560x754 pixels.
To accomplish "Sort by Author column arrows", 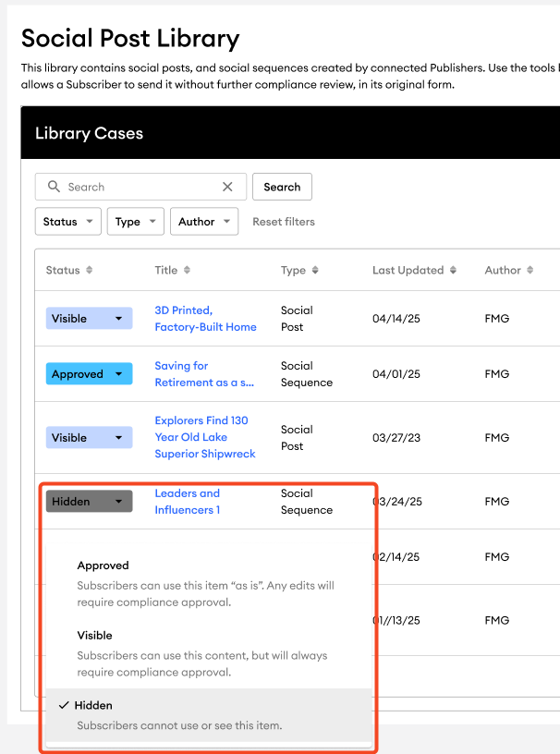I will pyautogui.click(x=530, y=270).
